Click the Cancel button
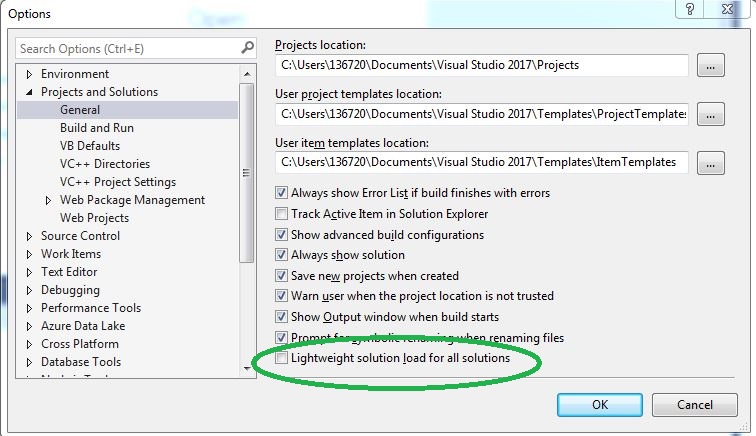This screenshot has width=756, height=436. click(x=695, y=405)
